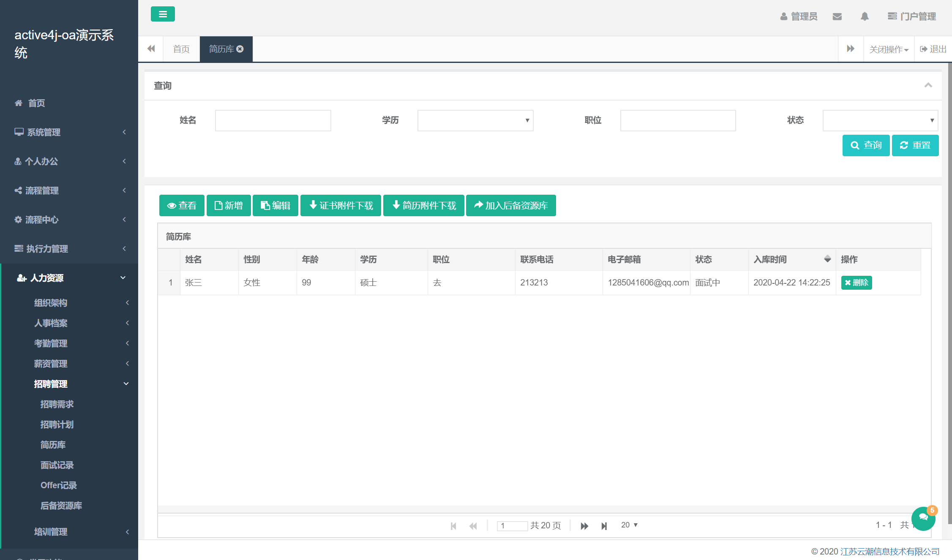
Task: Open 门户管理 in the top bar
Action: (912, 16)
